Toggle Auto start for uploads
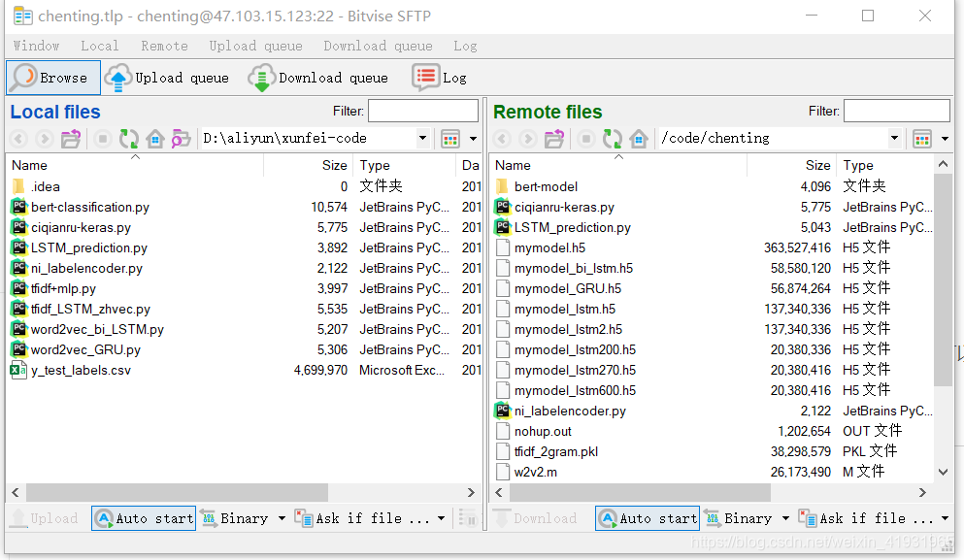 pyautogui.click(x=143, y=518)
